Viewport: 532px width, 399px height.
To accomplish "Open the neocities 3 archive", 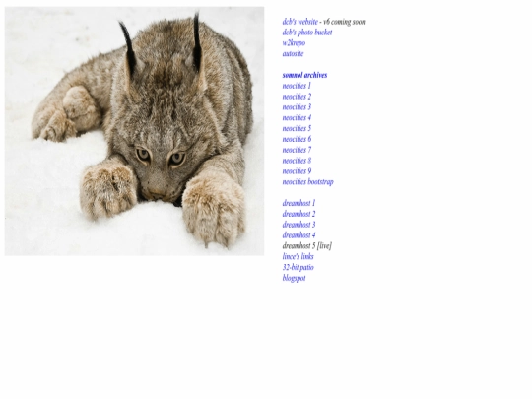I will point(297,107).
